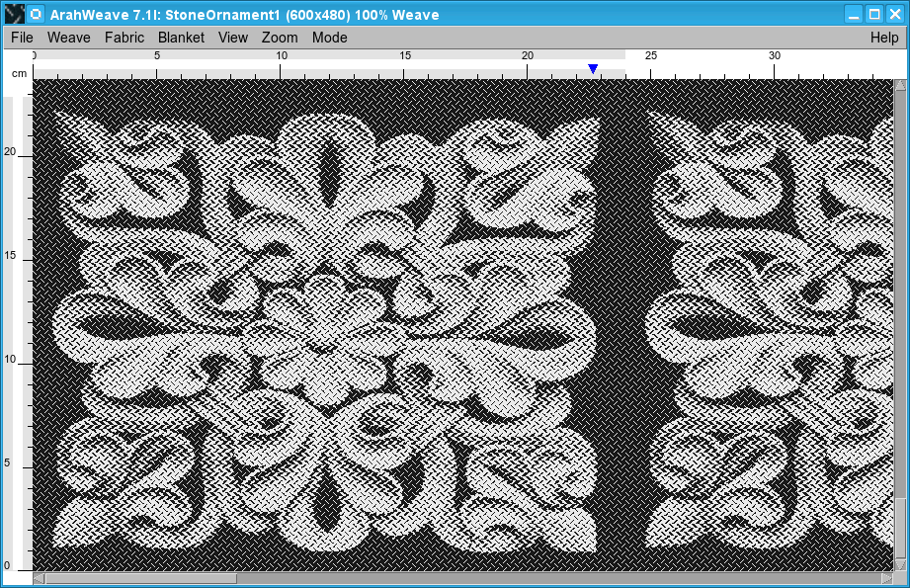
Task: Click the 25 mark on horizontal ruler
Action: click(651, 55)
